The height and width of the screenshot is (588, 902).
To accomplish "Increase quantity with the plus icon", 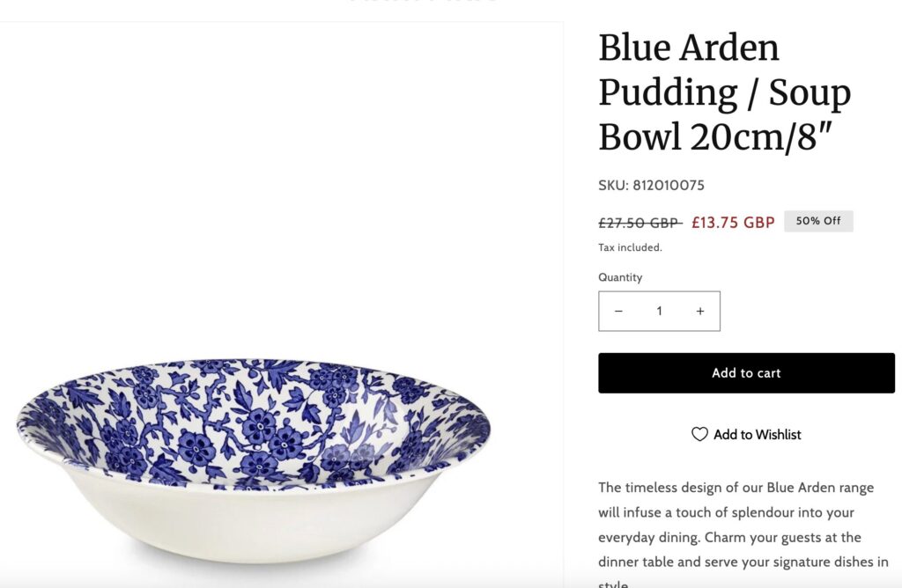I will tap(700, 312).
